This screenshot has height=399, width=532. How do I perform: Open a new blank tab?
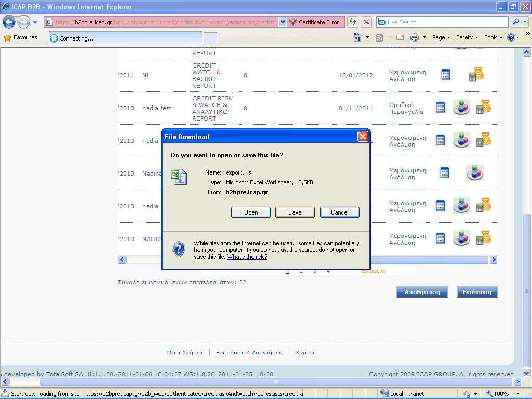210,38
